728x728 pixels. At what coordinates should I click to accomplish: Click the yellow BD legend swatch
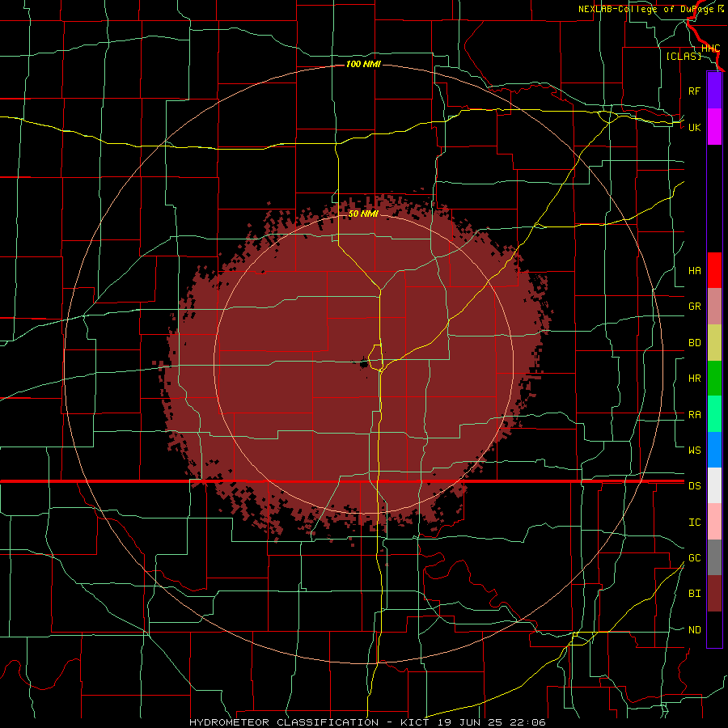coord(714,343)
